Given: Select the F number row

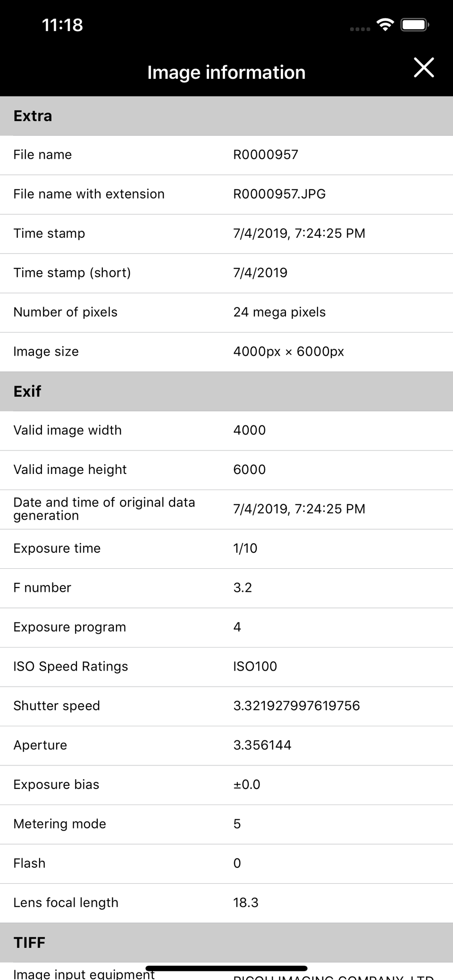Looking at the screenshot, I should point(226,588).
